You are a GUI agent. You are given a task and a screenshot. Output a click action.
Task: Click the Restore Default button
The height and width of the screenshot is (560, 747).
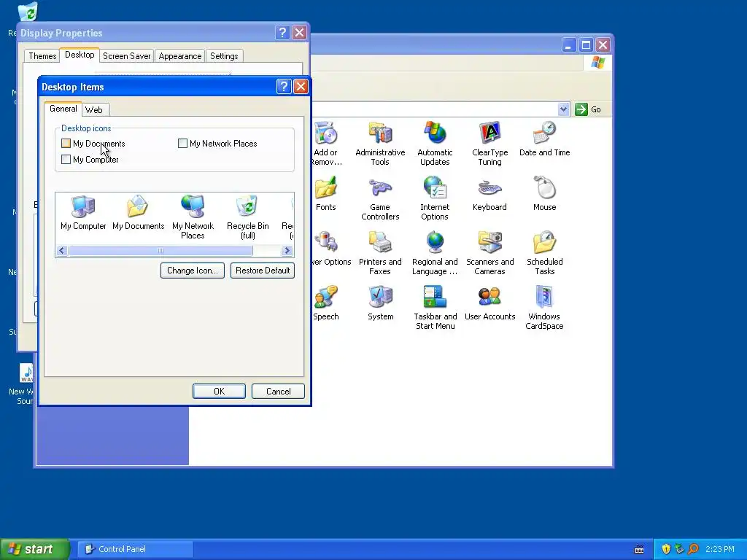(263, 271)
